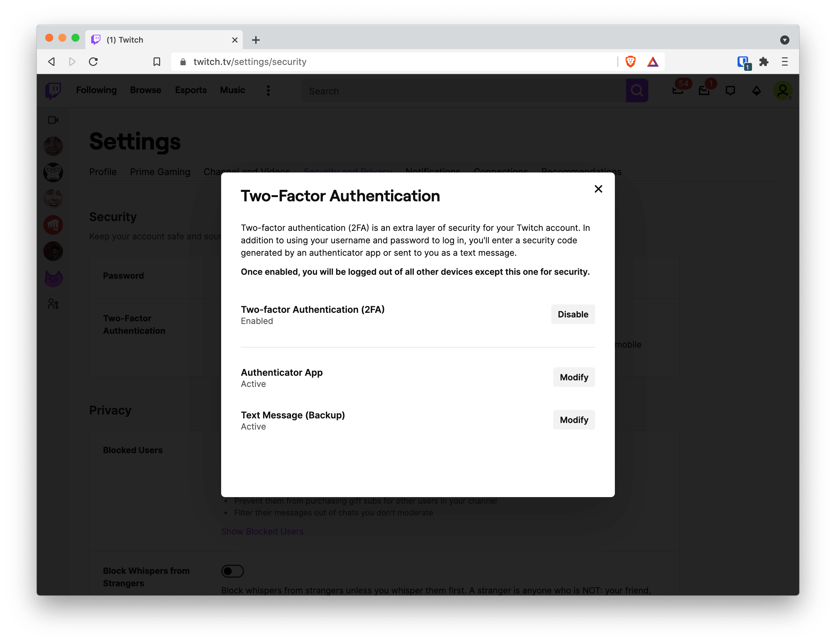
Task: Open your profile avatar menu
Action: pos(784,90)
